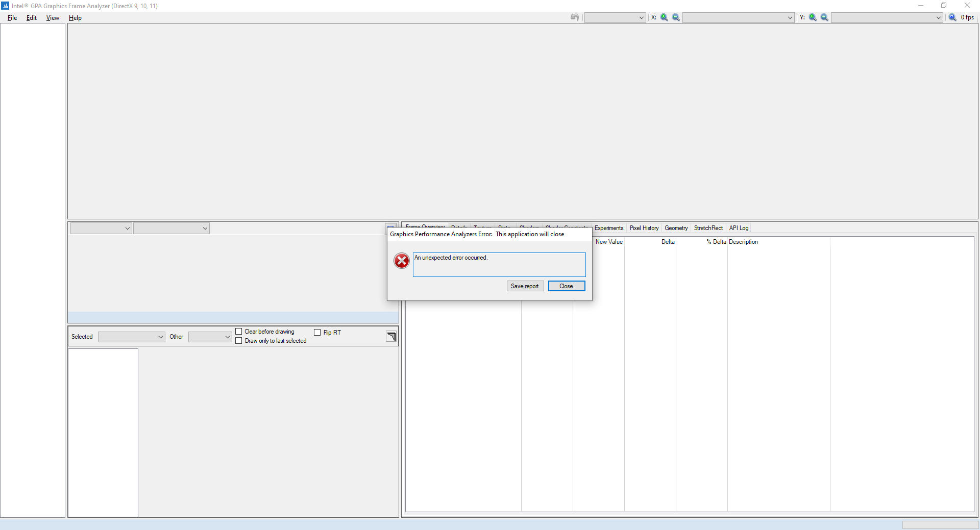This screenshot has width=980, height=530.
Task: Click the magnifier icon beside 0 fps
Action: (952, 17)
